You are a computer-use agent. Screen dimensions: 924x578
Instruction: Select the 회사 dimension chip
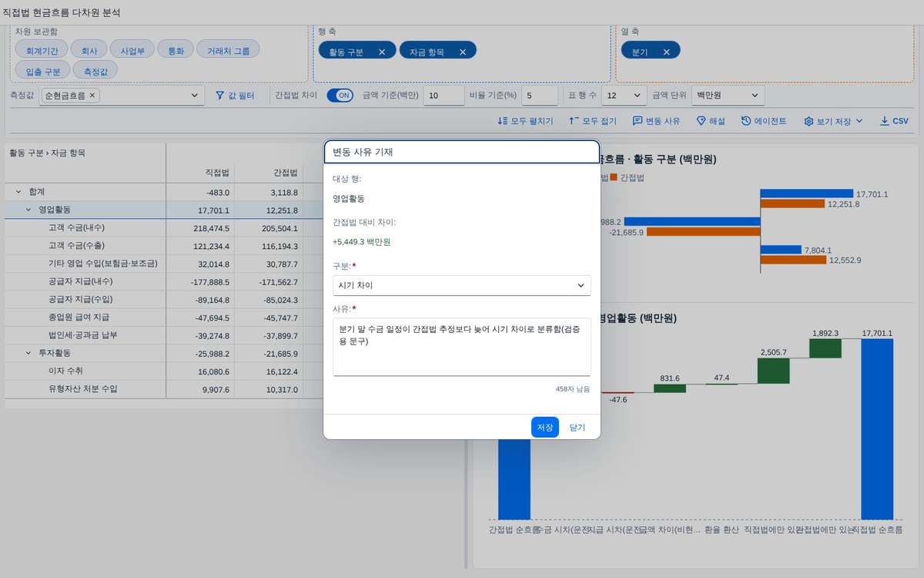89,51
